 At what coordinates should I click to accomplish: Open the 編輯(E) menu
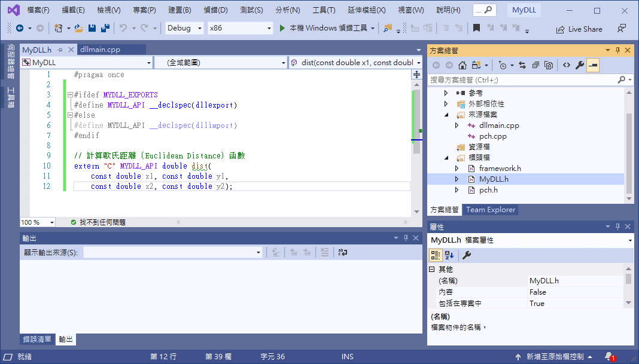pos(74,10)
